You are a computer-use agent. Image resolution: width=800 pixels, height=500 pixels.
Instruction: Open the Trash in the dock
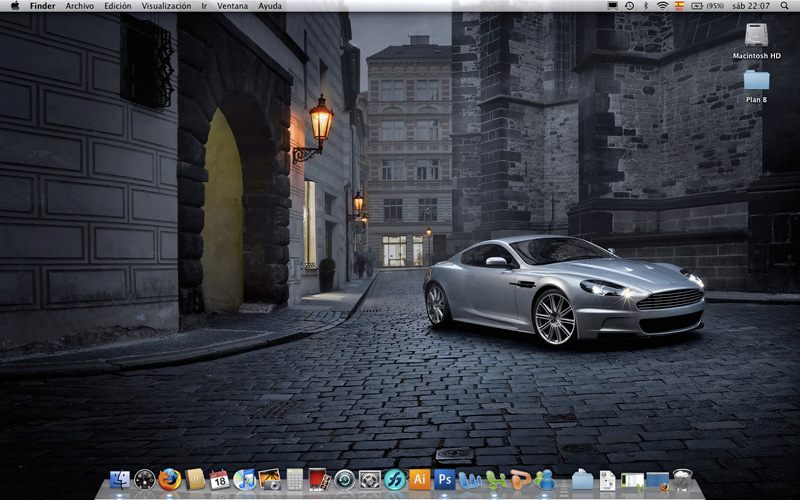coord(682,480)
